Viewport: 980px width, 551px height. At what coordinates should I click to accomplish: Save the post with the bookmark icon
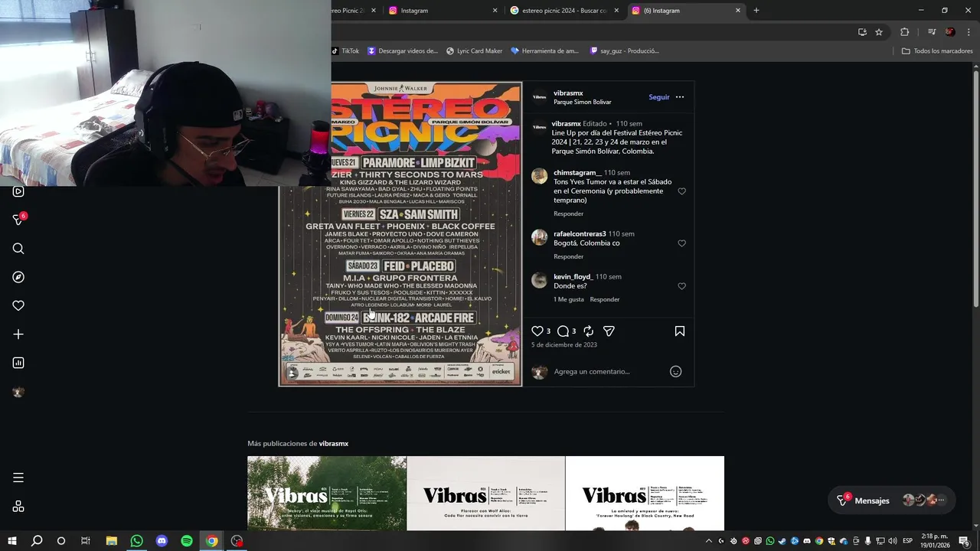click(680, 331)
